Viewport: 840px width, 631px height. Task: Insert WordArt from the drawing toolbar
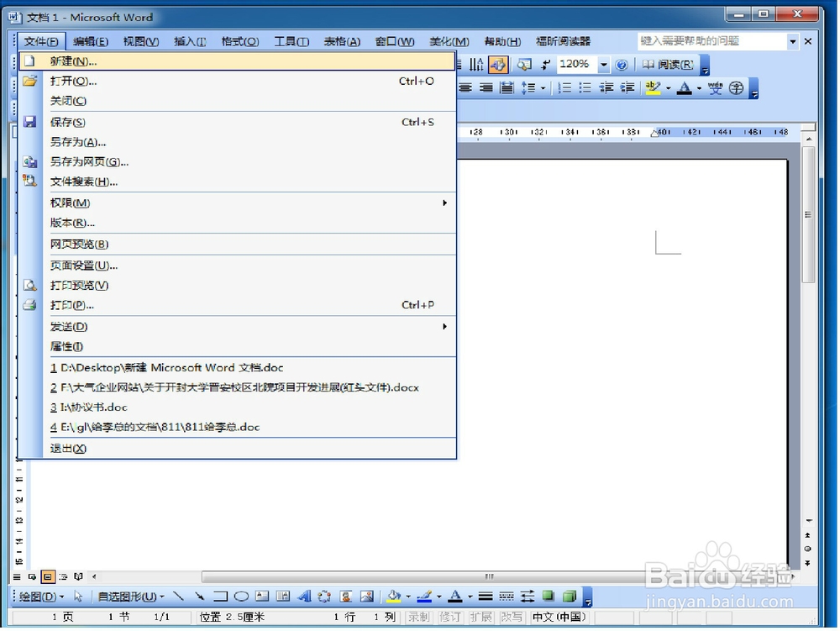coord(304,597)
